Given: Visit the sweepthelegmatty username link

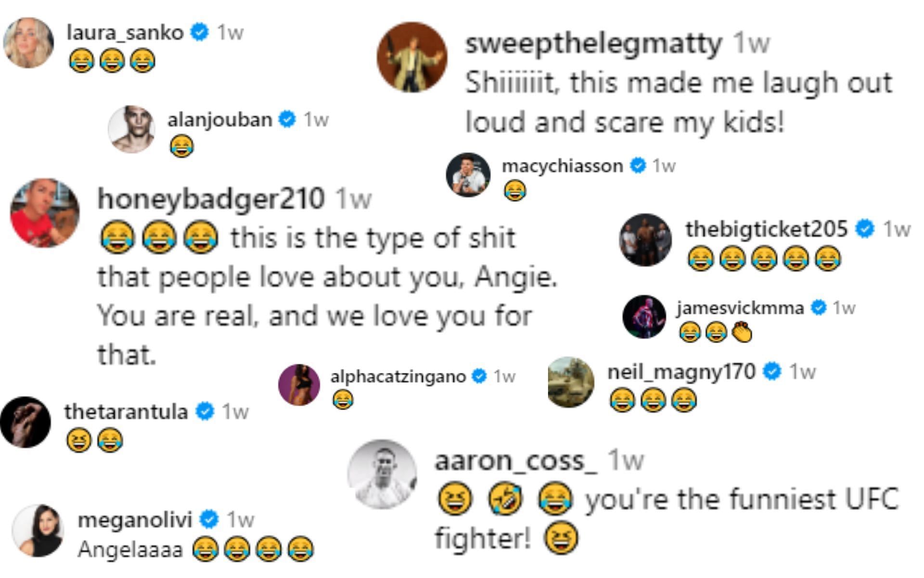Looking at the screenshot, I should click(x=593, y=43).
